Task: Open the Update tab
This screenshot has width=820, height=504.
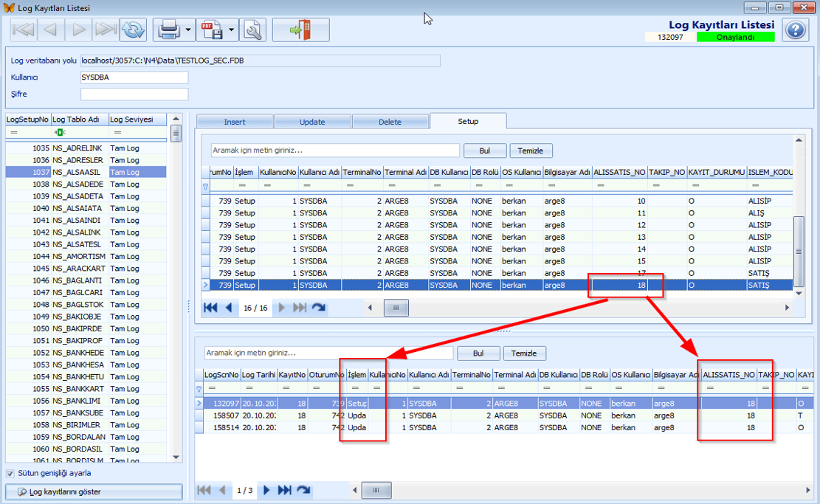Action: [312, 122]
